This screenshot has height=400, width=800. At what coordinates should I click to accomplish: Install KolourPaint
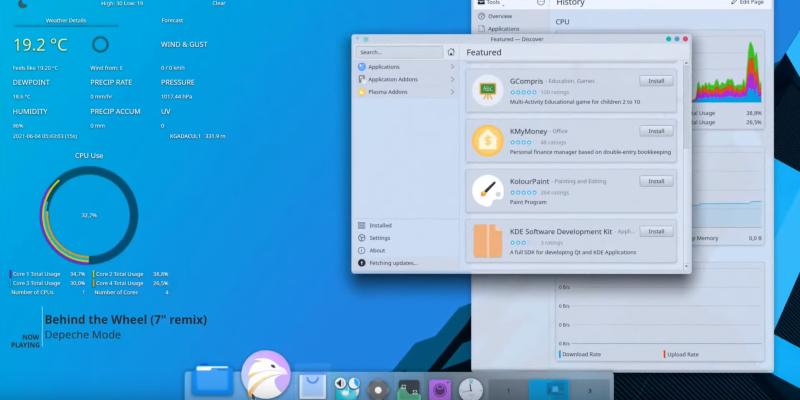click(656, 181)
